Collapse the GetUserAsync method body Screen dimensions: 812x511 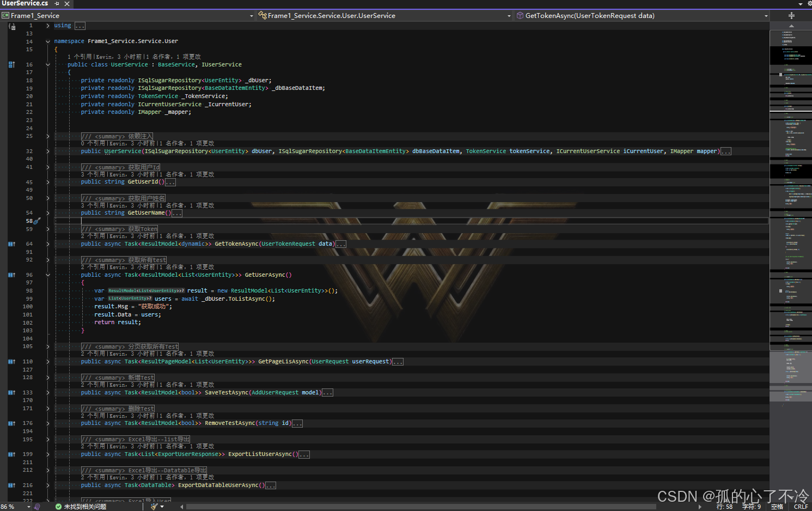48,275
